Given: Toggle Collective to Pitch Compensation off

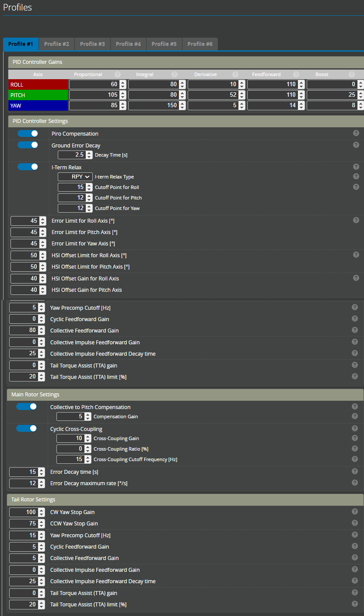Looking at the screenshot, I should tap(27, 406).
